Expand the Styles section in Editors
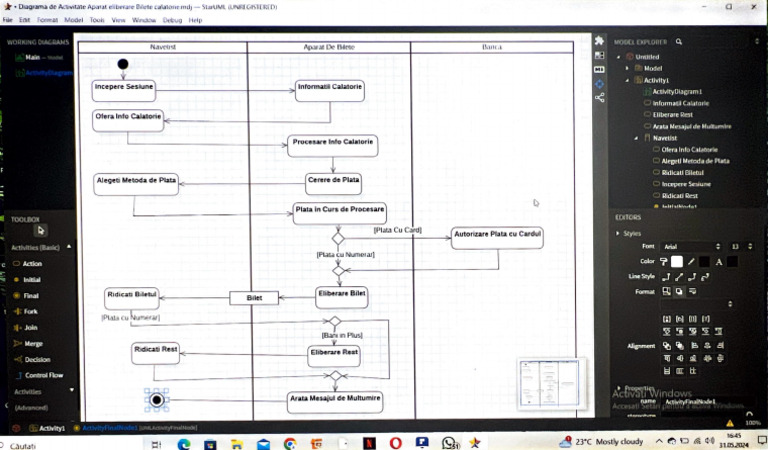 point(618,234)
